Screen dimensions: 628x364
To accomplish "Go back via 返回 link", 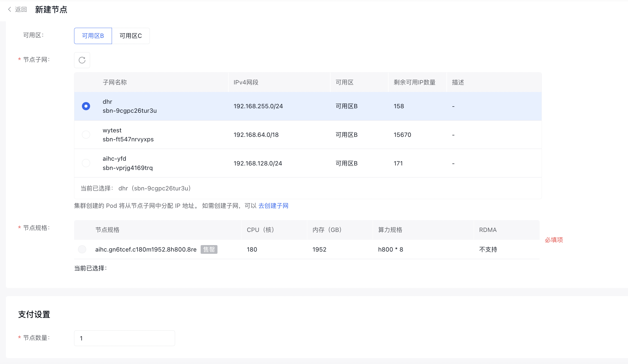I will pyautogui.click(x=21, y=10).
